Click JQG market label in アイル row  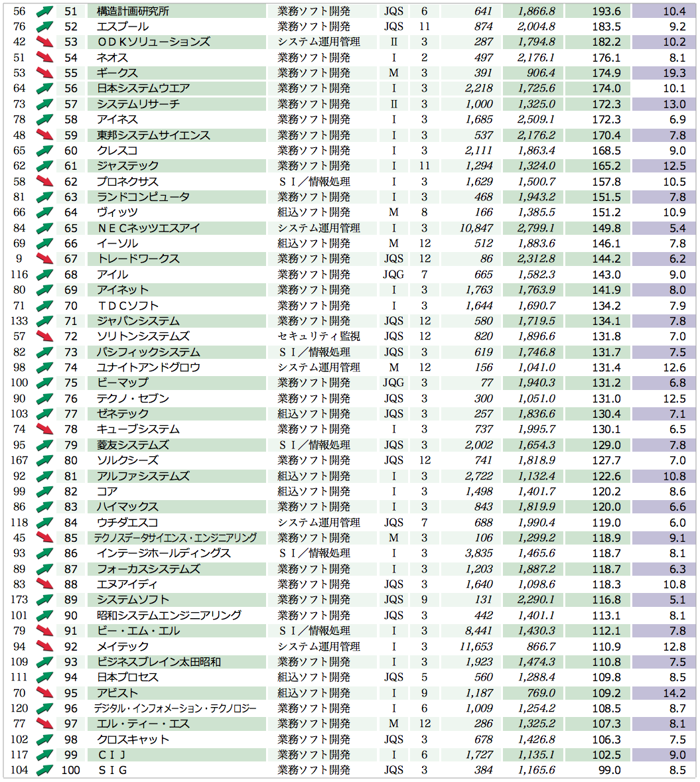(393, 275)
